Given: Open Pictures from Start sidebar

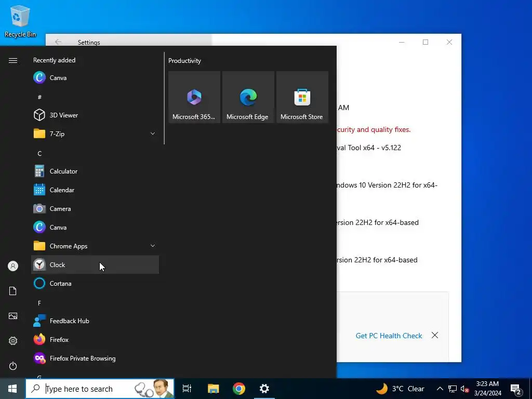Looking at the screenshot, I should point(13,316).
